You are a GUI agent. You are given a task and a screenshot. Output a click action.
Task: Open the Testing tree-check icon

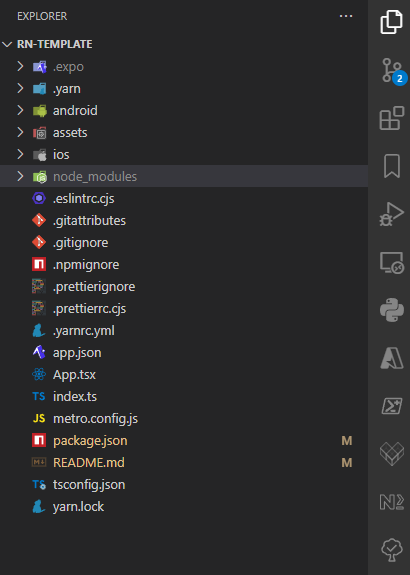point(392,549)
